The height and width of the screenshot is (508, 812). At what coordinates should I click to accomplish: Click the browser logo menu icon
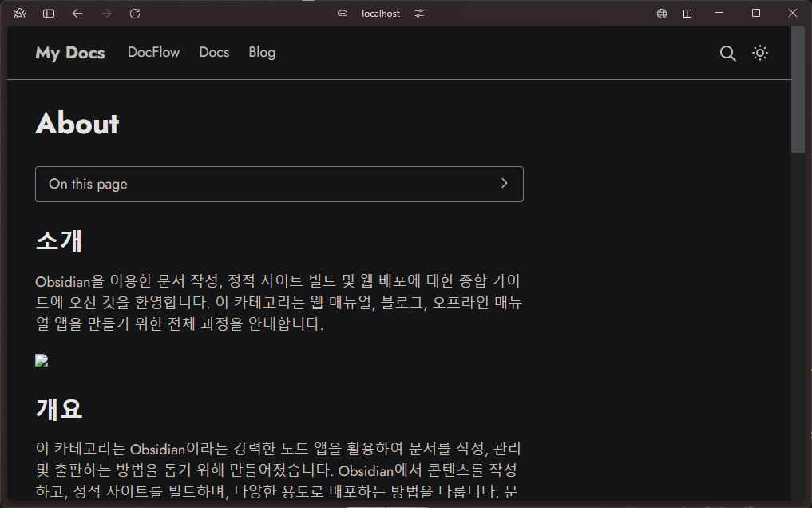click(x=21, y=14)
